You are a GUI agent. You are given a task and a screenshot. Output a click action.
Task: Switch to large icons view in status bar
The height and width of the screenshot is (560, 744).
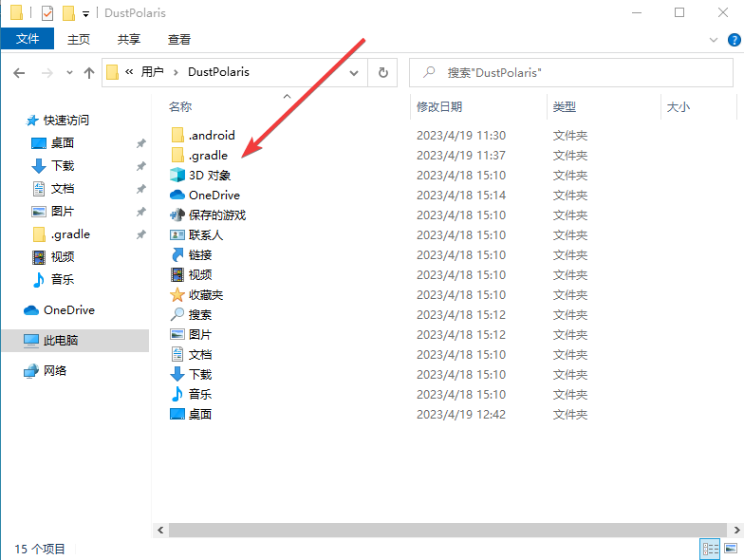pyautogui.click(x=731, y=549)
